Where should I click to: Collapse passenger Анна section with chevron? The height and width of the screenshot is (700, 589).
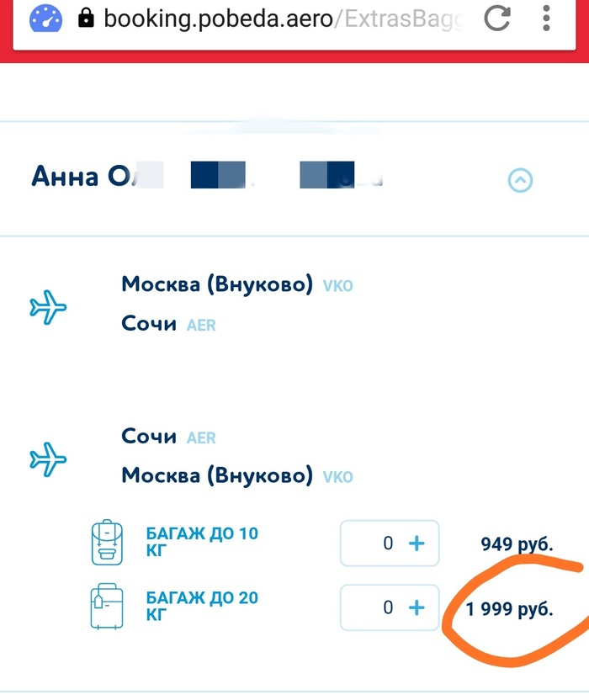coord(520,180)
